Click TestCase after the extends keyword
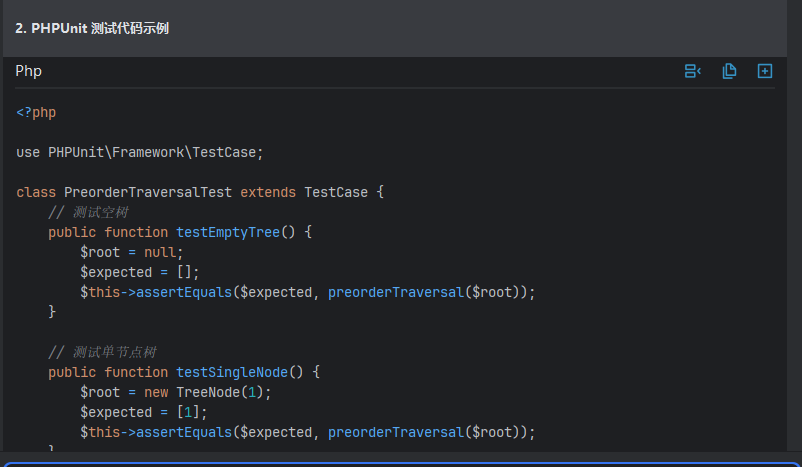The height and width of the screenshot is (467, 802). pyautogui.click(x=336, y=192)
